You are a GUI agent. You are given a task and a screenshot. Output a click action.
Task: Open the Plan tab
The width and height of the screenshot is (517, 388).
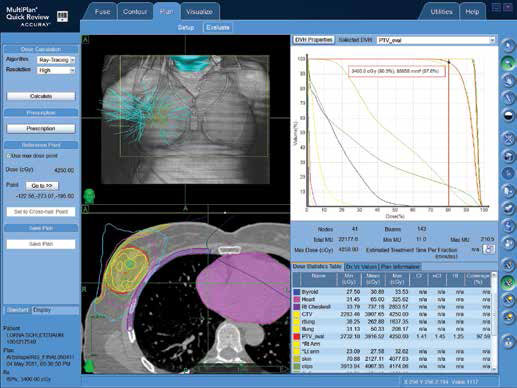tap(166, 12)
